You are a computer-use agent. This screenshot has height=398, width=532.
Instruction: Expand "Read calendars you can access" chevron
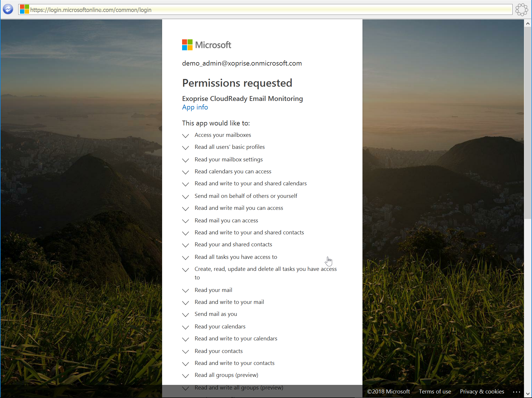pos(186,172)
